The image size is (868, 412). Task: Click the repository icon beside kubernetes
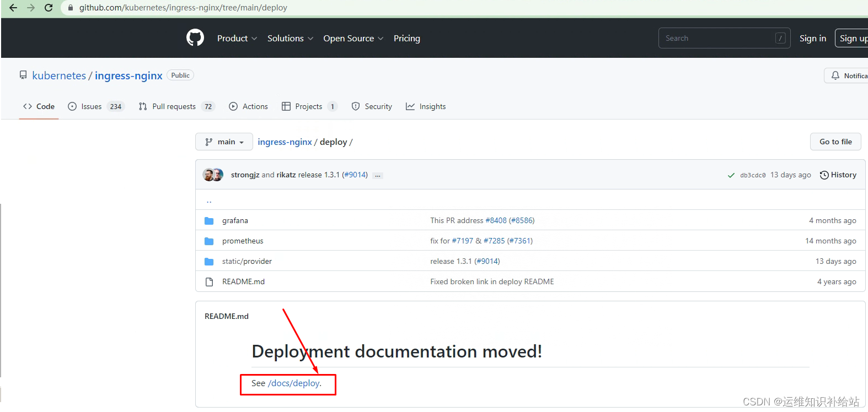pyautogui.click(x=23, y=75)
